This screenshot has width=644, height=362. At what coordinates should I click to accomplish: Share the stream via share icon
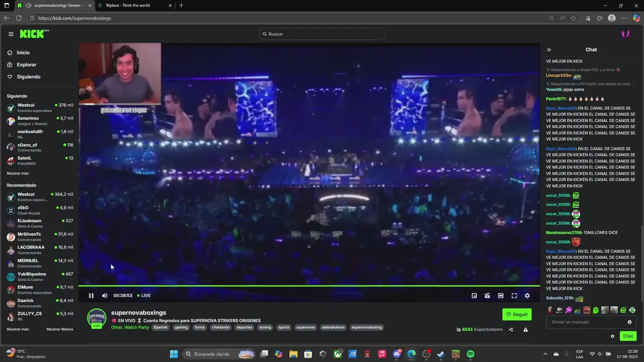(x=511, y=330)
